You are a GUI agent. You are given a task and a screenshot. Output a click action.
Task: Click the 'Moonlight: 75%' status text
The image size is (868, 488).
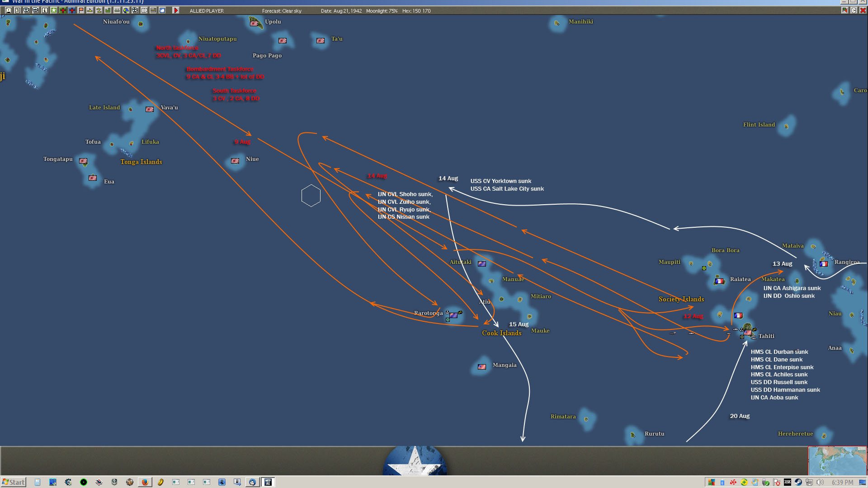(x=382, y=11)
